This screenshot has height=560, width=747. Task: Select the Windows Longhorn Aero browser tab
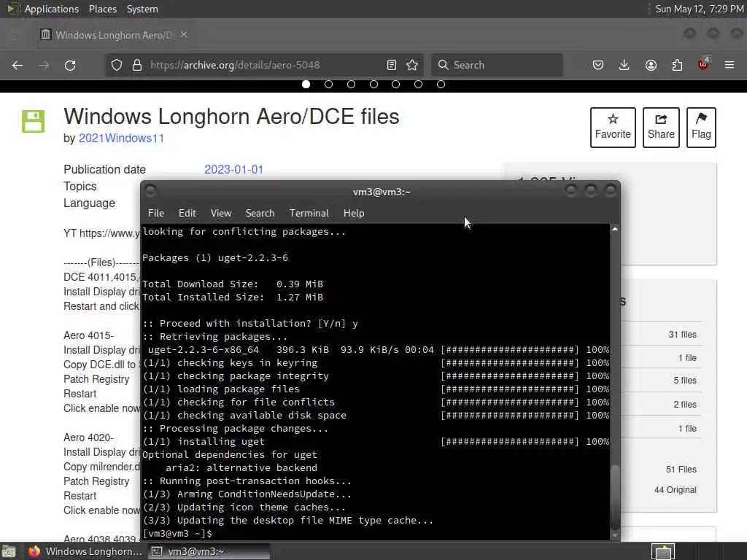[x=113, y=35]
